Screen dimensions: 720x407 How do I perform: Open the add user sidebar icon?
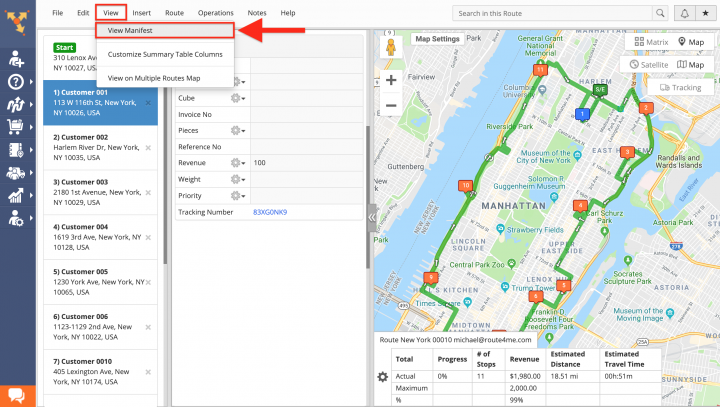16,59
